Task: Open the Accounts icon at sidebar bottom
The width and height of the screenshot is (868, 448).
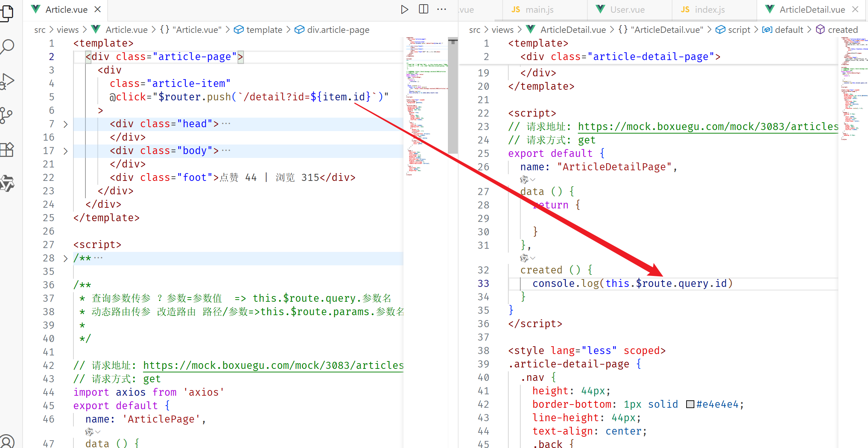Action: click(x=7, y=442)
